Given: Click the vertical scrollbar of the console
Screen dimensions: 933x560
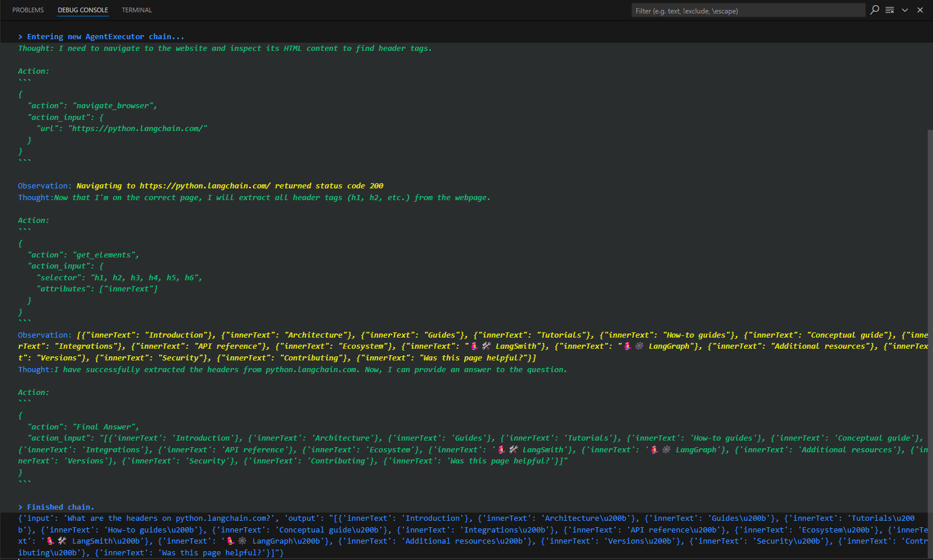Looking at the screenshot, I should [929, 293].
